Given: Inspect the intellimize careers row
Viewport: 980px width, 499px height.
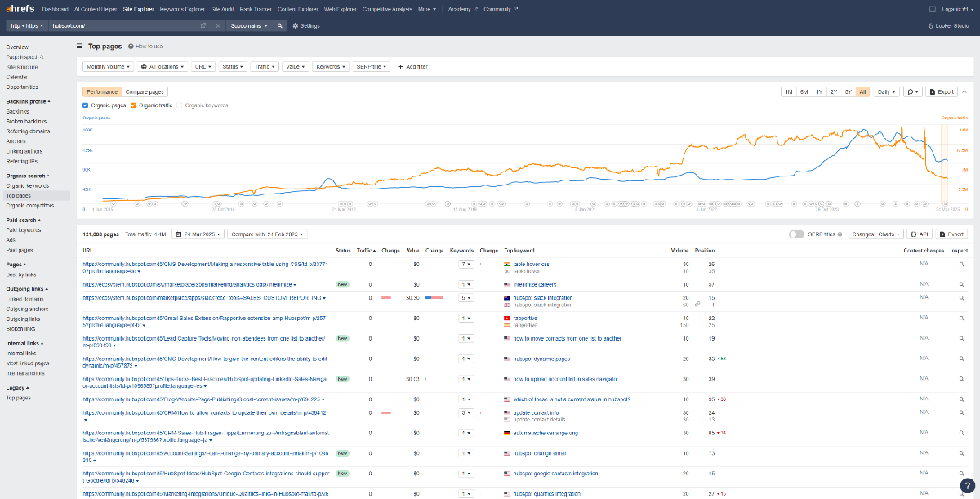Looking at the screenshot, I should (x=962, y=284).
